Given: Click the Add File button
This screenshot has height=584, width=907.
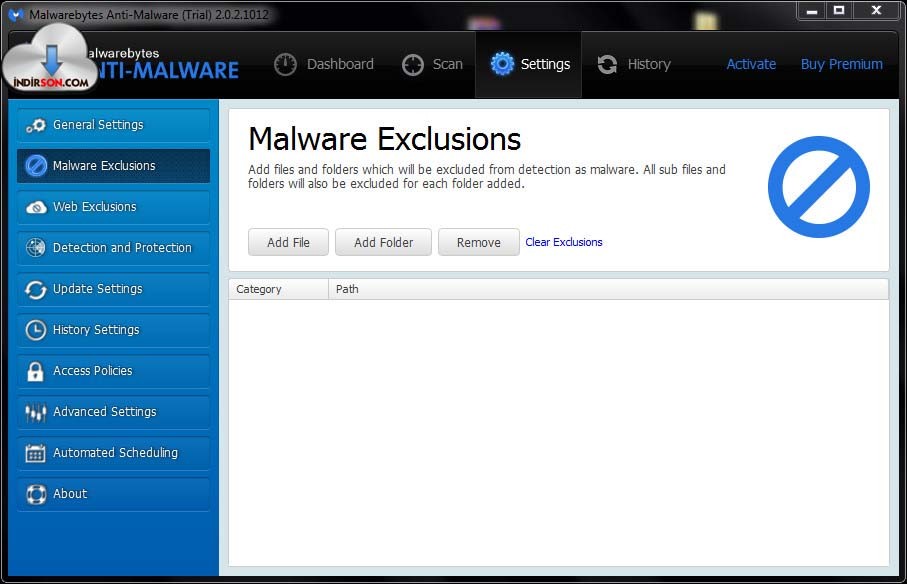Looking at the screenshot, I should point(288,242).
